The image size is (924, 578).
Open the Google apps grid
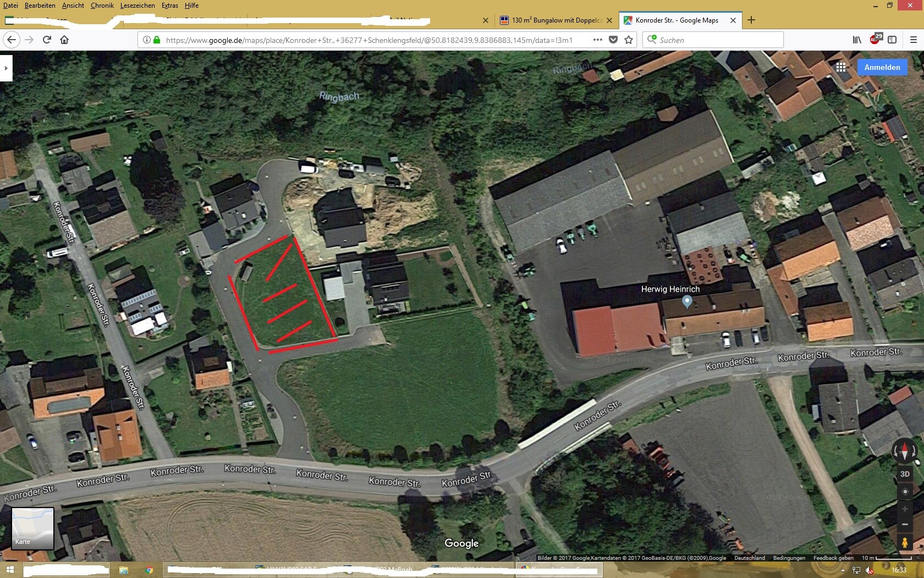point(841,67)
